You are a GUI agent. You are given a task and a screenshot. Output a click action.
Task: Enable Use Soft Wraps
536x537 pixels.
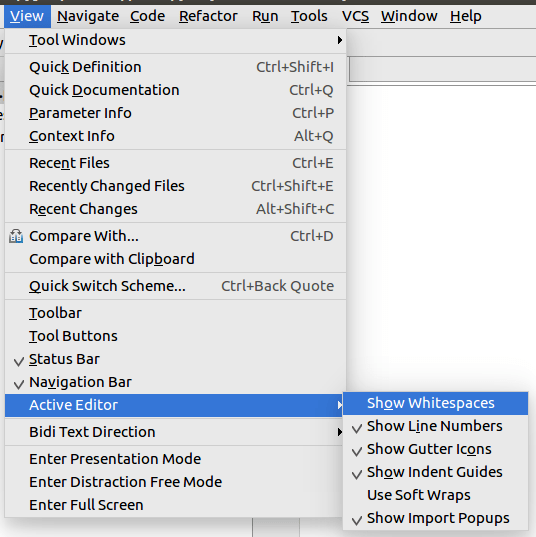pyautogui.click(x=435, y=495)
